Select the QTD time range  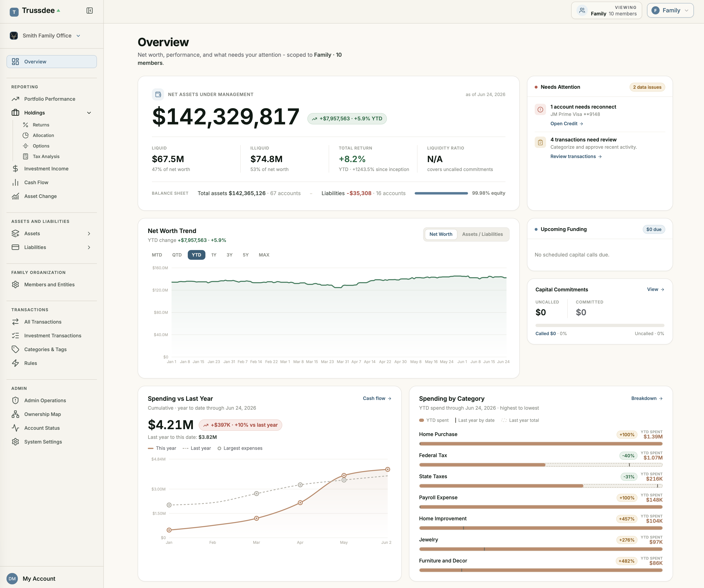pyautogui.click(x=177, y=255)
